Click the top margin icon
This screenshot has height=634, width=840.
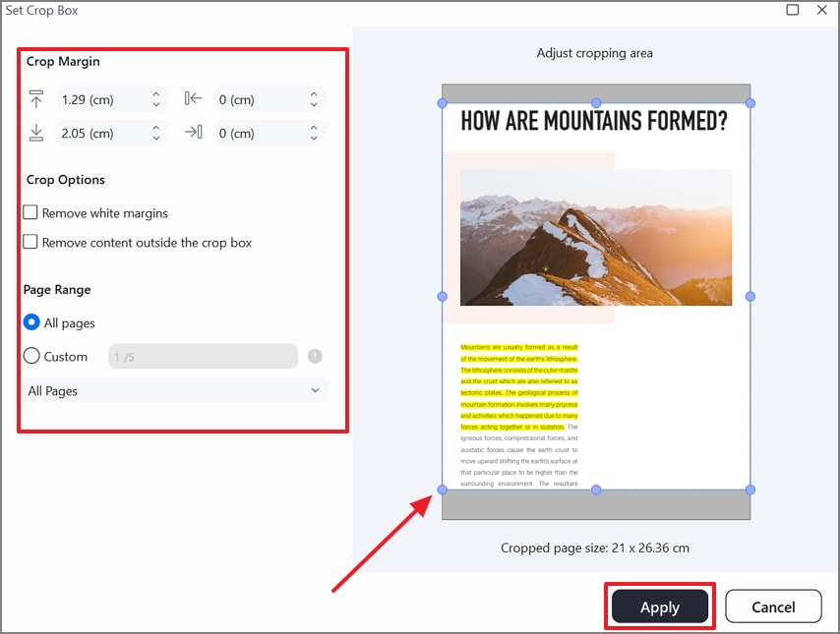pos(35,98)
